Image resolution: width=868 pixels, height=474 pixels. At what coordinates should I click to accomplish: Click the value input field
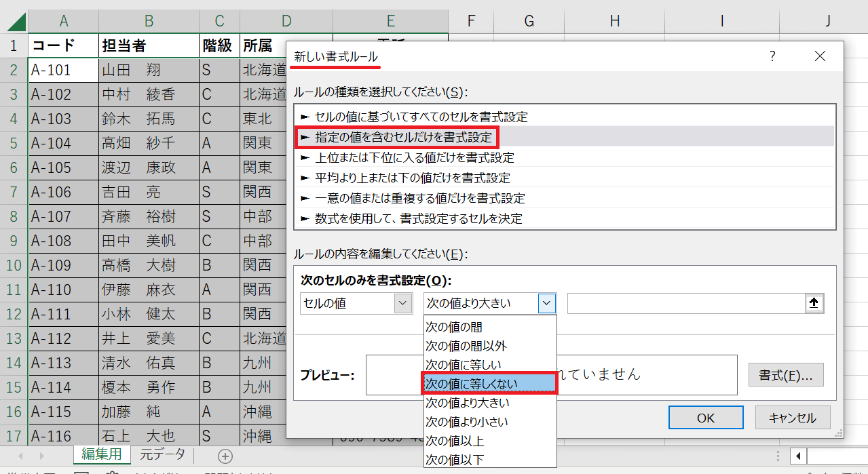tap(685, 304)
